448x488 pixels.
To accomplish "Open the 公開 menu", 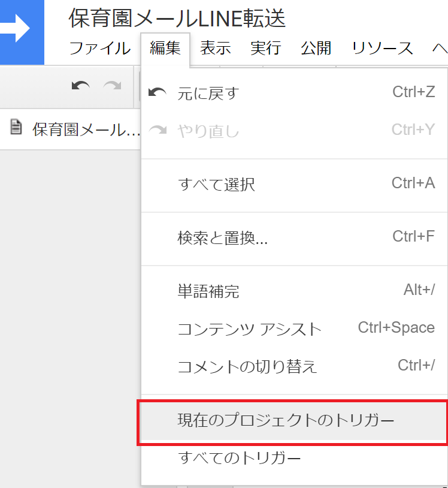I will (x=316, y=49).
